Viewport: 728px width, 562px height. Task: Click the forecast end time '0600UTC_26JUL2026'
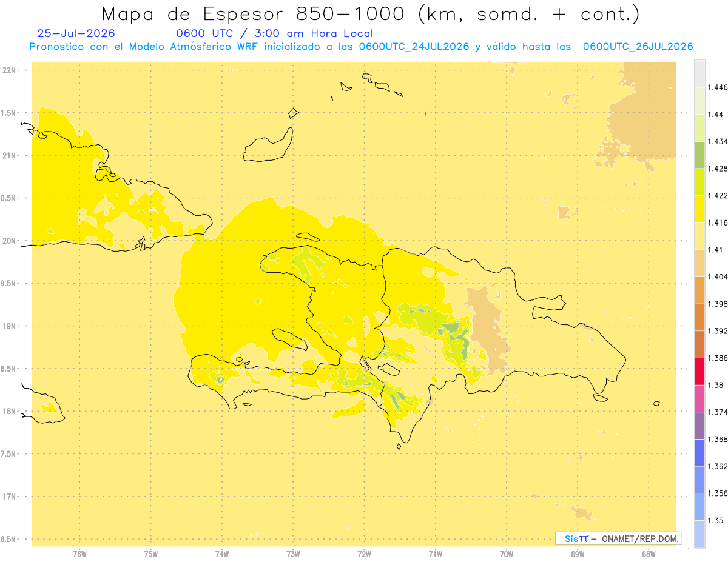638,47
